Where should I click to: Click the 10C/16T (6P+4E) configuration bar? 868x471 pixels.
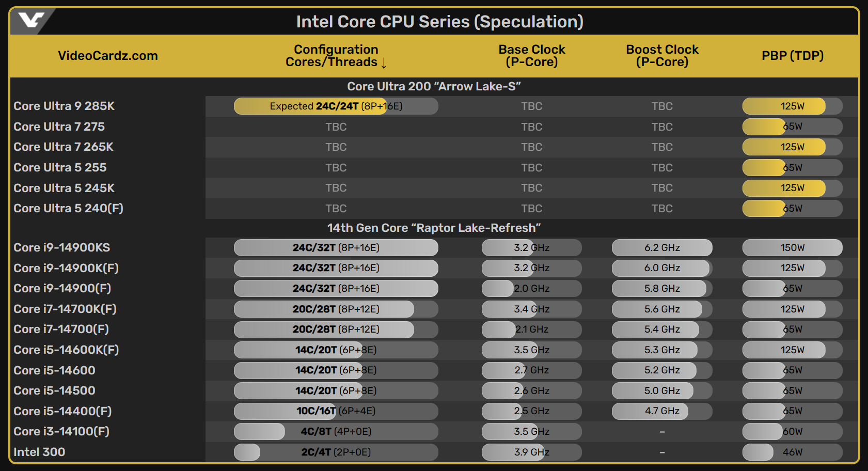pyautogui.click(x=336, y=411)
